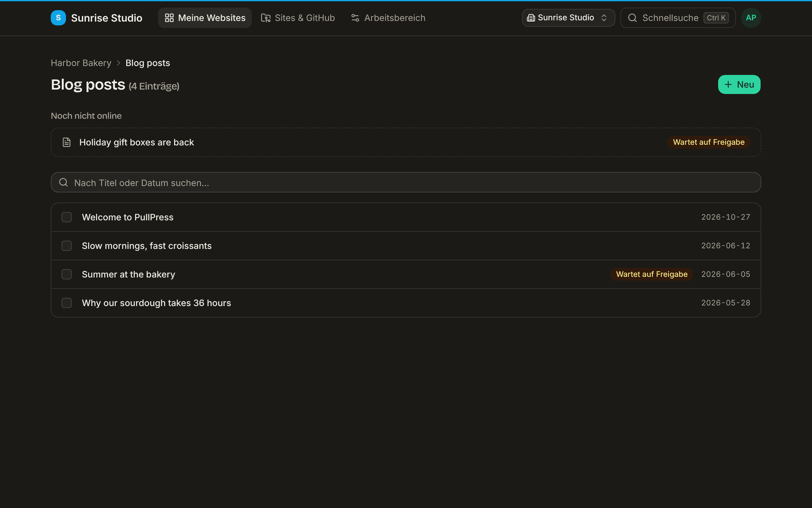Follow the Harbor Bakery breadcrumb link
Viewport: 812px width, 508px height.
tap(81, 63)
